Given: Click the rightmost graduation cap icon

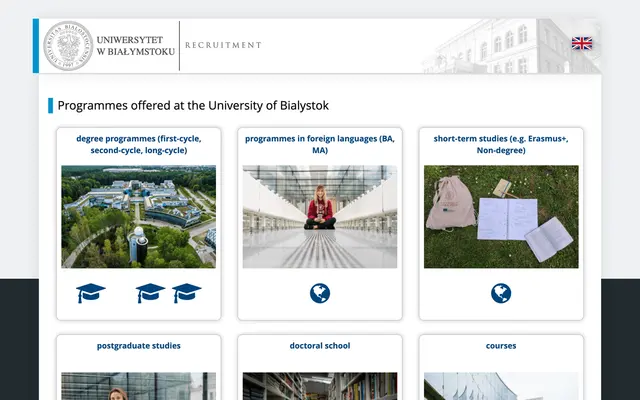Looking at the screenshot, I should click(x=187, y=293).
